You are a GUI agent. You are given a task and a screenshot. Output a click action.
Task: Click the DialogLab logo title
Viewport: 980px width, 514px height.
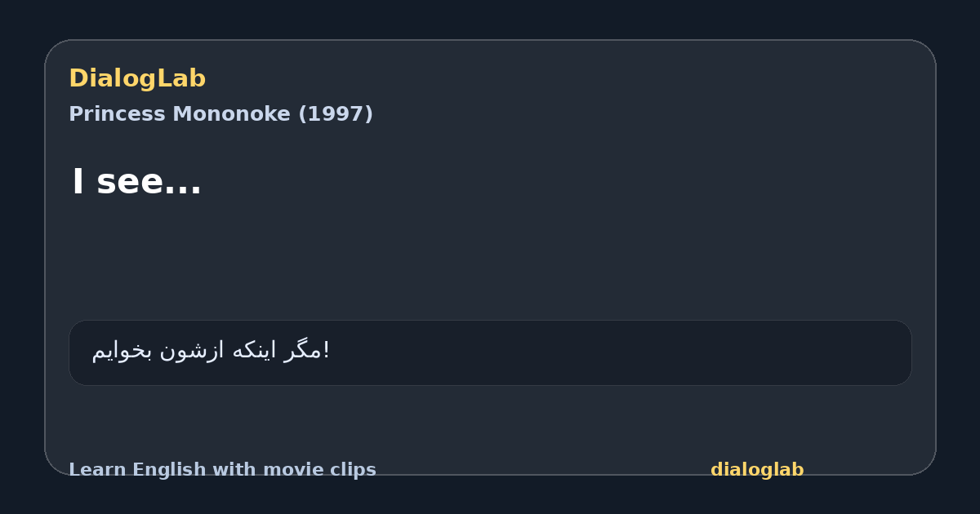pos(137,78)
